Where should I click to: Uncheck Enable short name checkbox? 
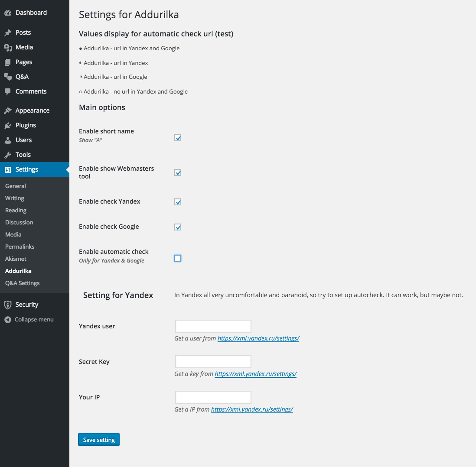178,138
